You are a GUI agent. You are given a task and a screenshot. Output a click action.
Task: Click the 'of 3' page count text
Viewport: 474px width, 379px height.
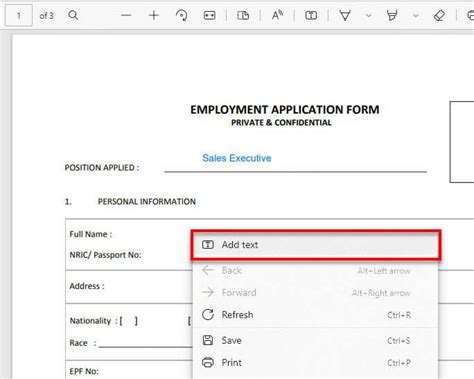tap(46, 16)
